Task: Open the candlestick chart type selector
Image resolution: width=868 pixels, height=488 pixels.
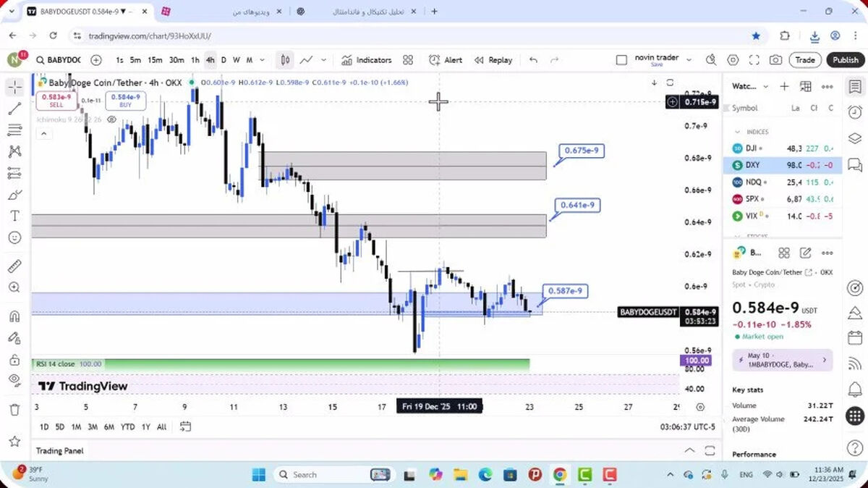Action: pos(286,60)
